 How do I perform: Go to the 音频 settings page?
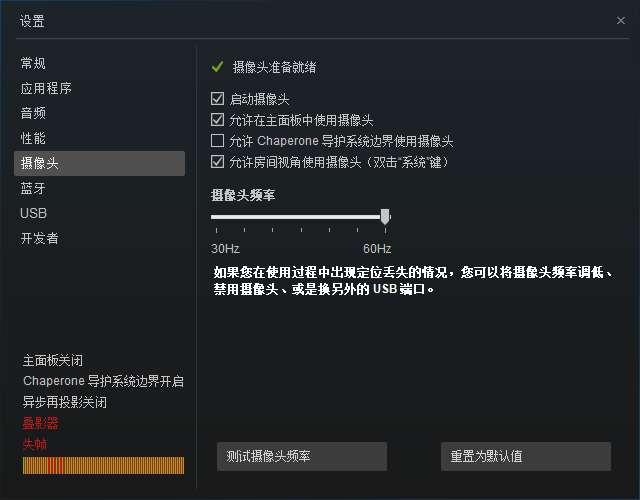[x=33, y=113]
